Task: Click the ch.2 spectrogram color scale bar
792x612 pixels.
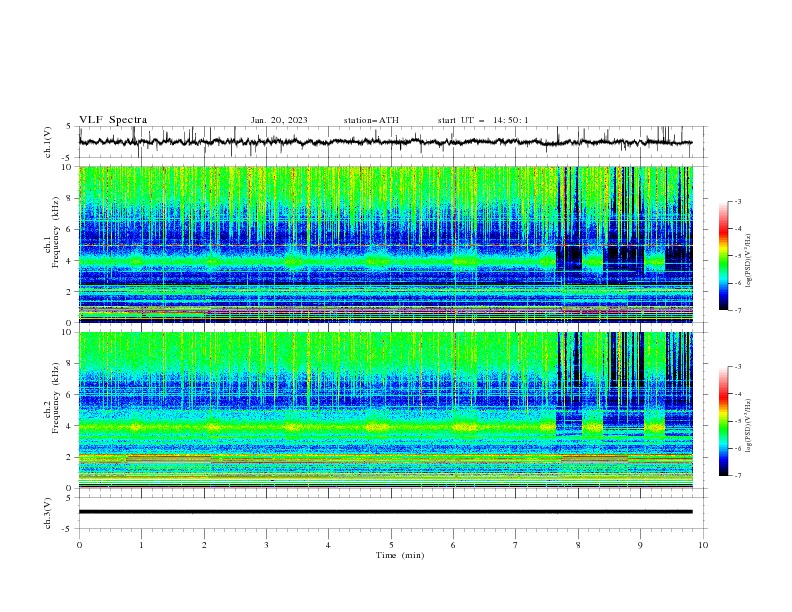Action: (x=724, y=421)
